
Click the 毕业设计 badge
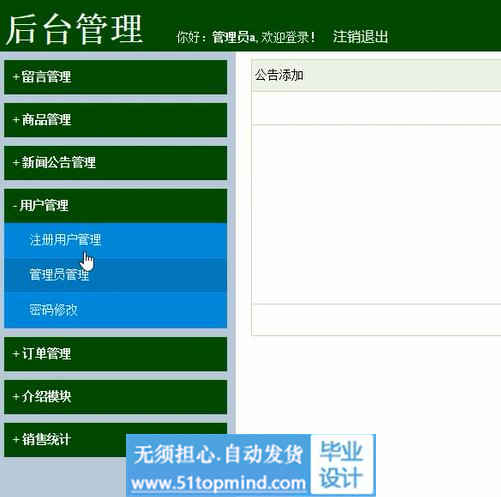point(341,464)
